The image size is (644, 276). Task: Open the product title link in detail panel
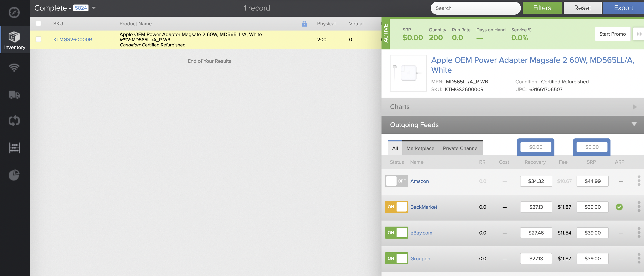click(x=533, y=65)
